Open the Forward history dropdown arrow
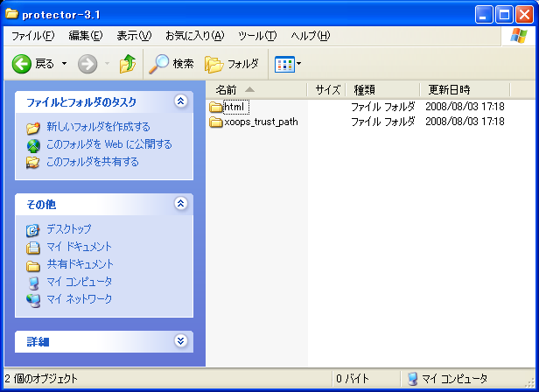Image resolution: width=539 pixels, height=392 pixels. (x=107, y=64)
